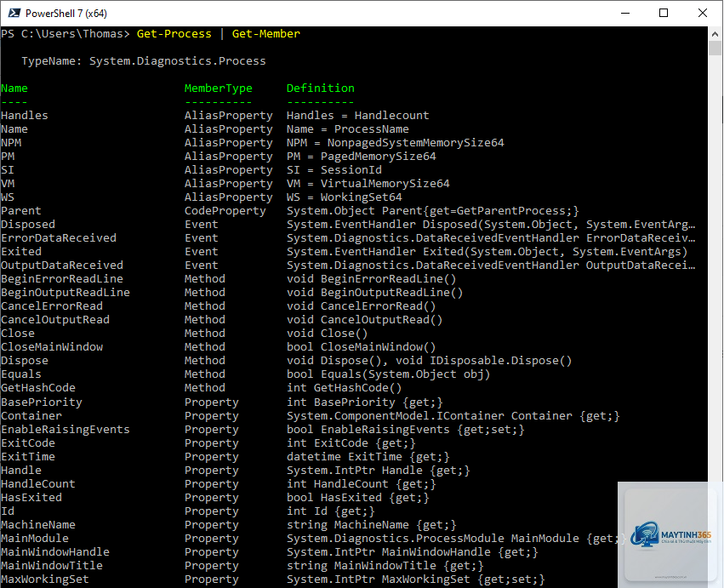Click the ErrorDataReceived event name
The height and width of the screenshot is (588, 724).
(x=59, y=238)
